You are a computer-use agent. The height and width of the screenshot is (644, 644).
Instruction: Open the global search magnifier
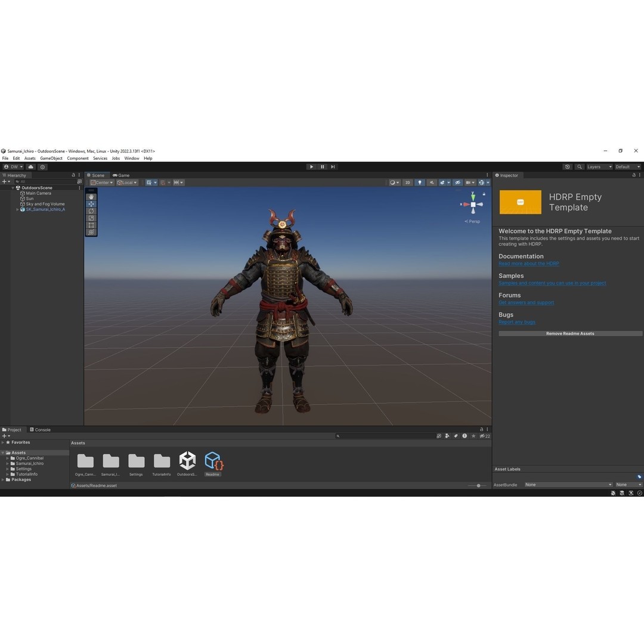coord(580,167)
